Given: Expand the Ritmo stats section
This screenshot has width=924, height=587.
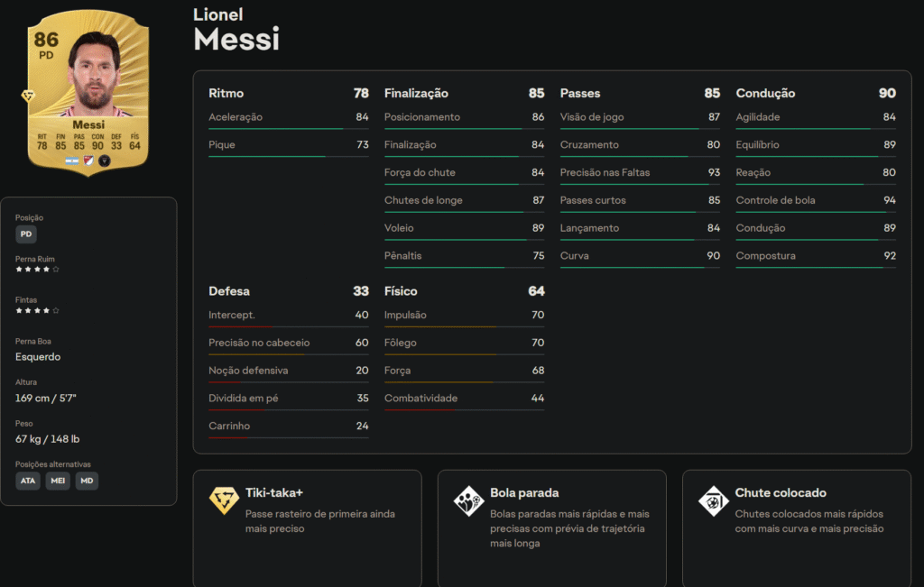Looking at the screenshot, I should [x=225, y=93].
